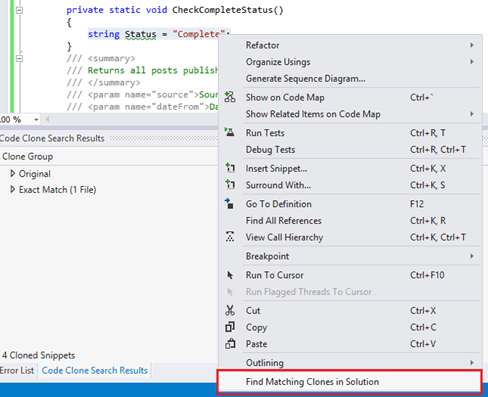Image resolution: width=488 pixels, height=397 pixels.
Task: Click the Go To Definition icon
Action: click(229, 203)
